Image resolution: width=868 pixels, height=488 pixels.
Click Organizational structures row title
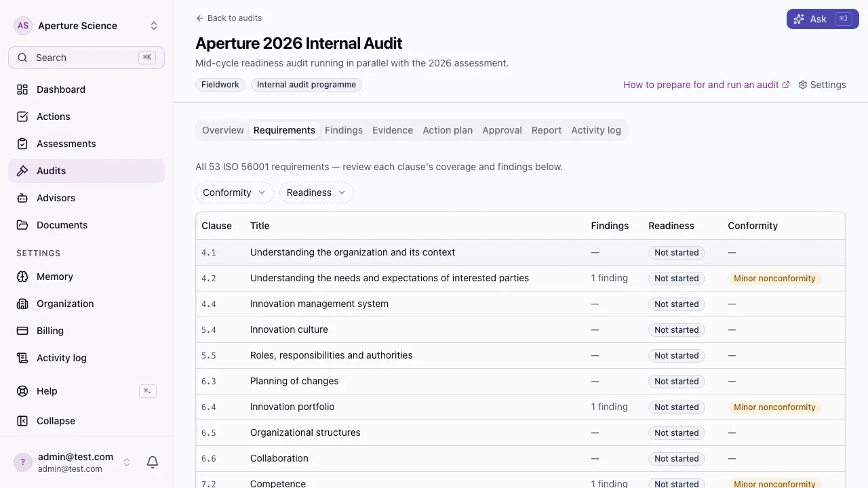[305, 432]
